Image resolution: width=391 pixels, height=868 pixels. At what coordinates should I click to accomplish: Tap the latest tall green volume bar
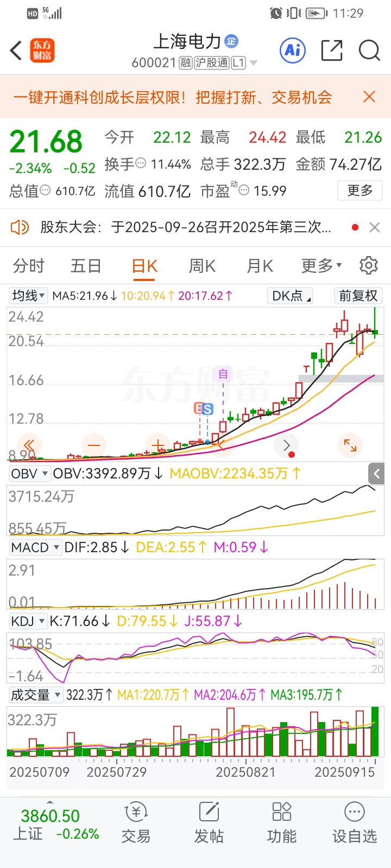pyautogui.click(x=375, y=732)
